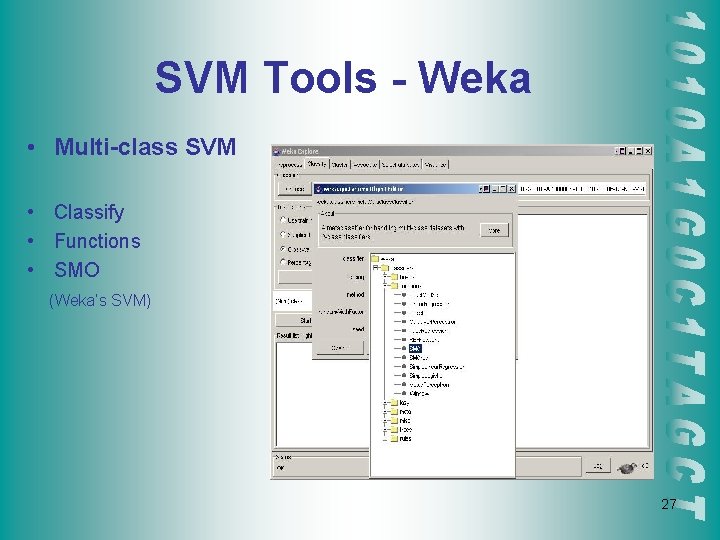
Task: Close the GenericObjectEditor dialog
Action: point(511,189)
